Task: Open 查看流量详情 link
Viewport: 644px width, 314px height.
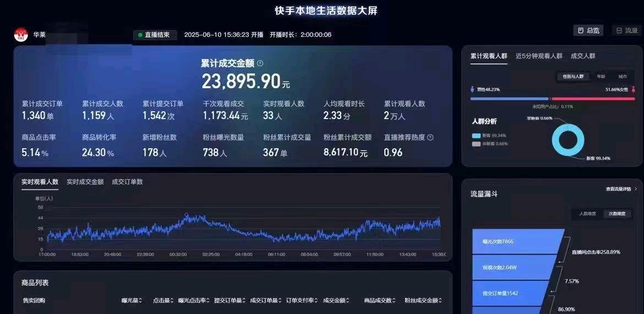Action: coord(622,189)
